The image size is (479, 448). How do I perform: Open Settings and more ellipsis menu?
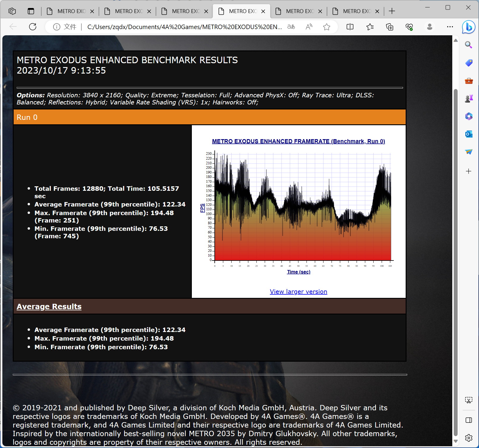tap(450, 27)
